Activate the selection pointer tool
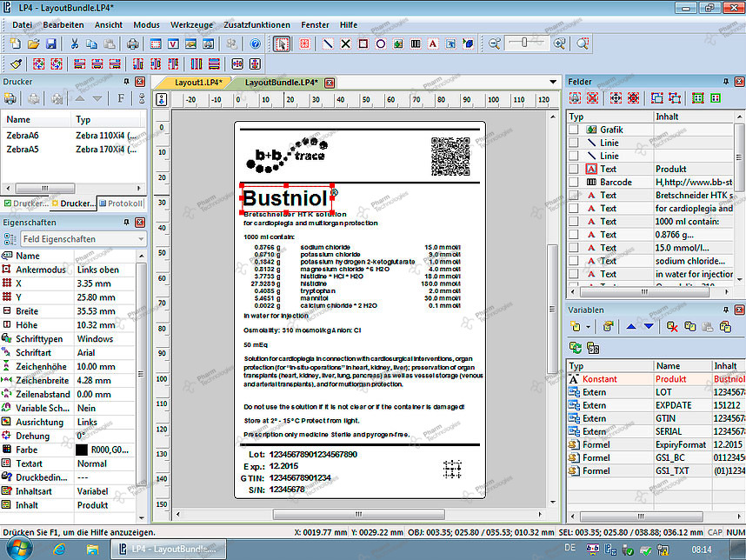 tap(282, 43)
